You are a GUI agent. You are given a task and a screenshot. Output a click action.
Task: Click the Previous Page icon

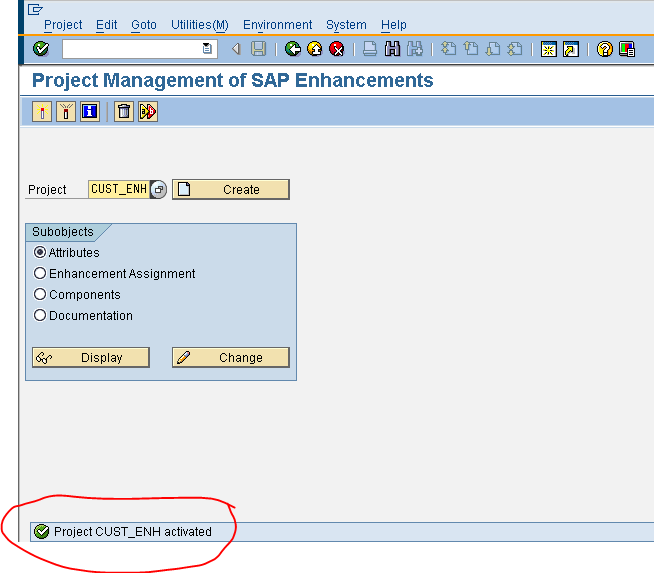(x=471, y=49)
